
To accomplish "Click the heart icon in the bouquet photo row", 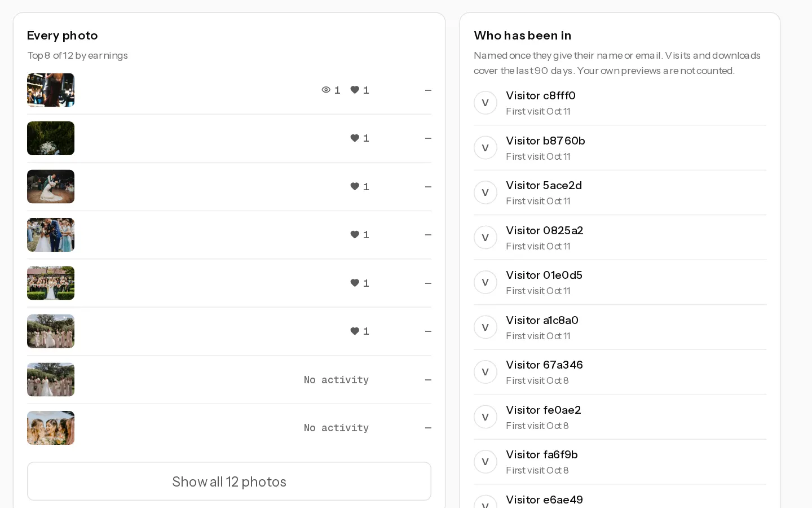I will pyautogui.click(x=355, y=138).
